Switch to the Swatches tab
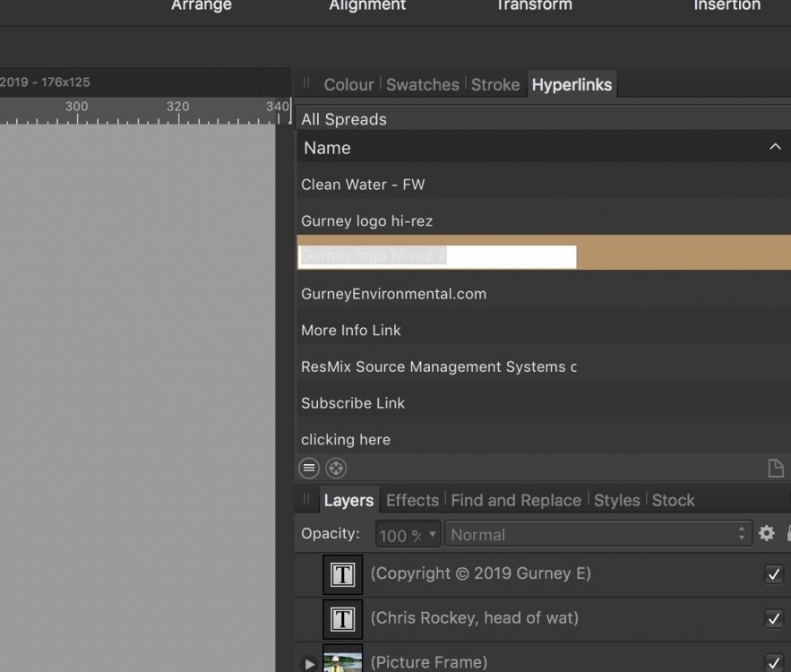The width and height of the screenshot is (791, 672). (x=422, y=84)
